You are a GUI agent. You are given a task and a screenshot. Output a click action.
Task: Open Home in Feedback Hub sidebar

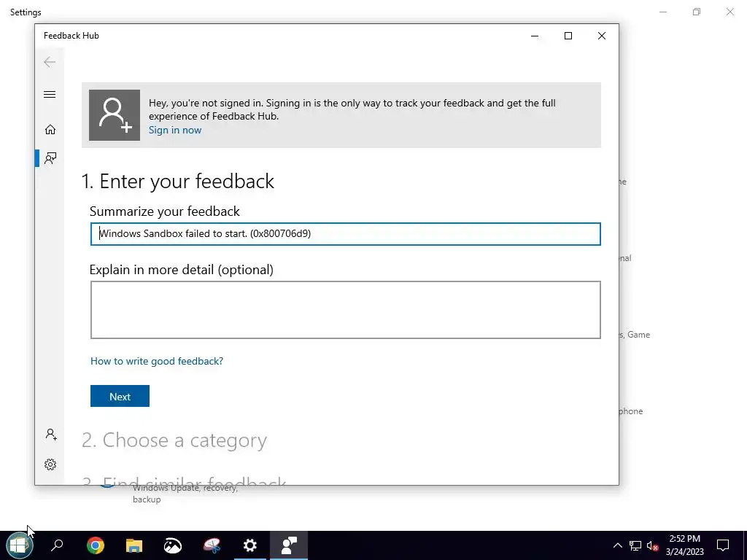point(50,130)
